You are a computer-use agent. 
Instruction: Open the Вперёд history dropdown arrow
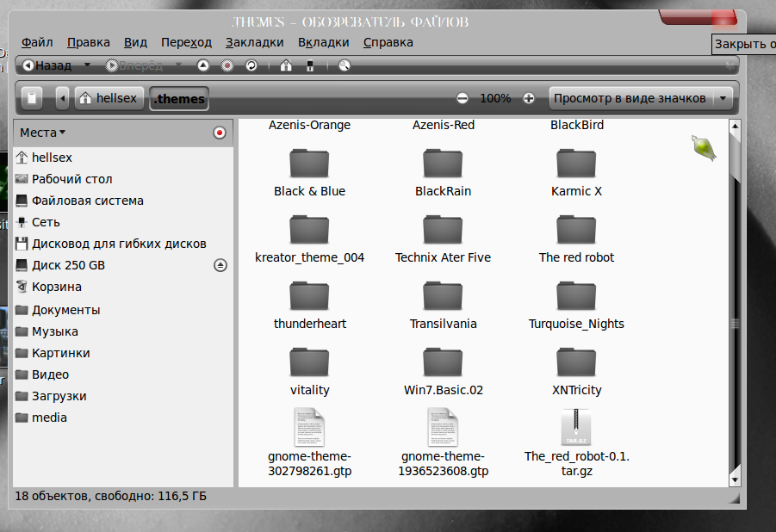[178, 65]
